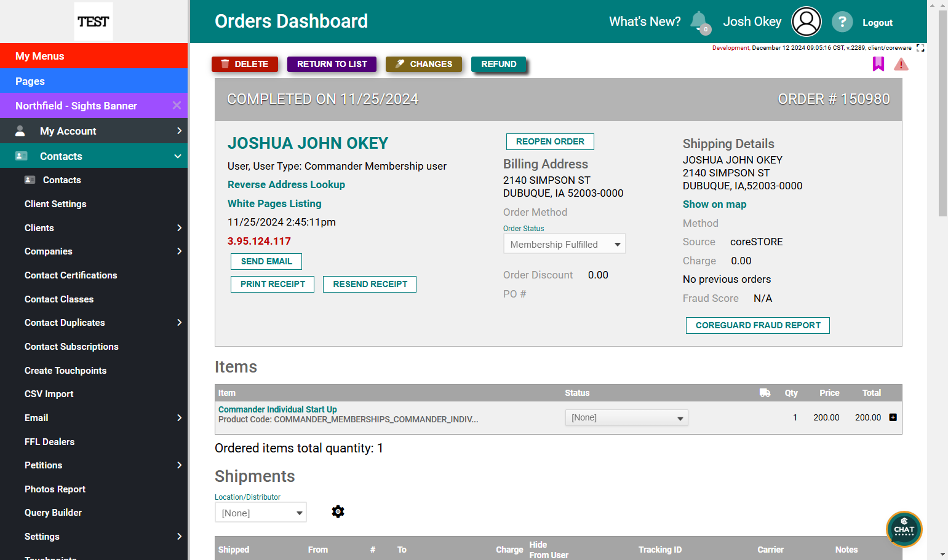Delete this order
948x560 pixels.
[245, 64]
